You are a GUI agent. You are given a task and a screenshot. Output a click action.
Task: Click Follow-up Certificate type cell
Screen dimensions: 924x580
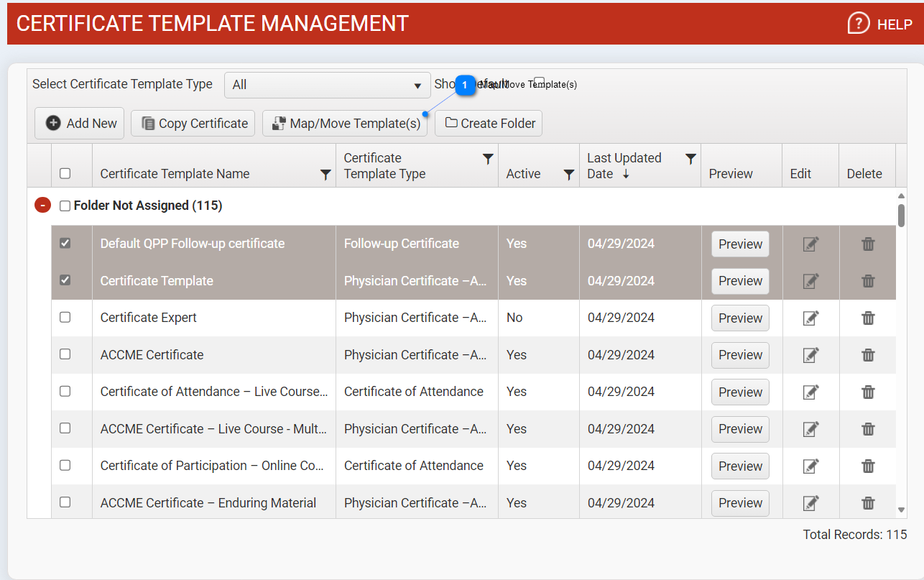(402, 244)
